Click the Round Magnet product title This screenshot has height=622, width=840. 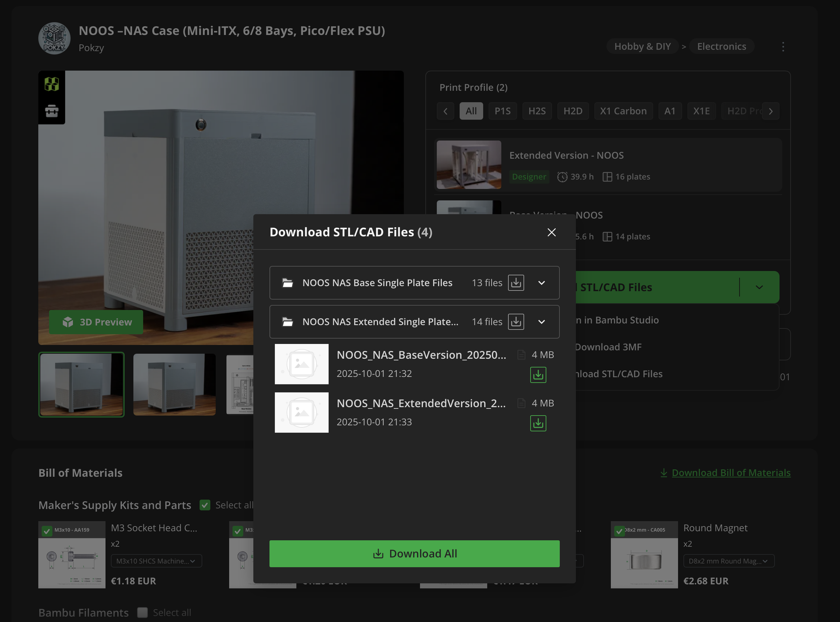coord(715,528)
